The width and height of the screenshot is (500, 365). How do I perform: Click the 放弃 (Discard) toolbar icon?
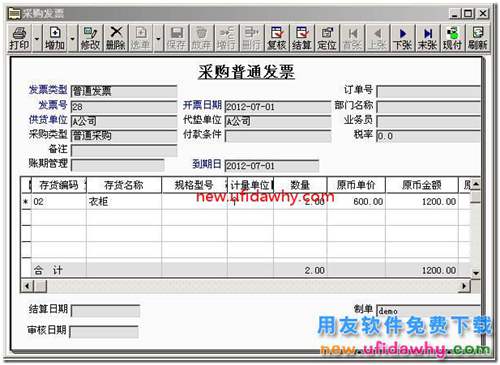click(x=201, y=38)
